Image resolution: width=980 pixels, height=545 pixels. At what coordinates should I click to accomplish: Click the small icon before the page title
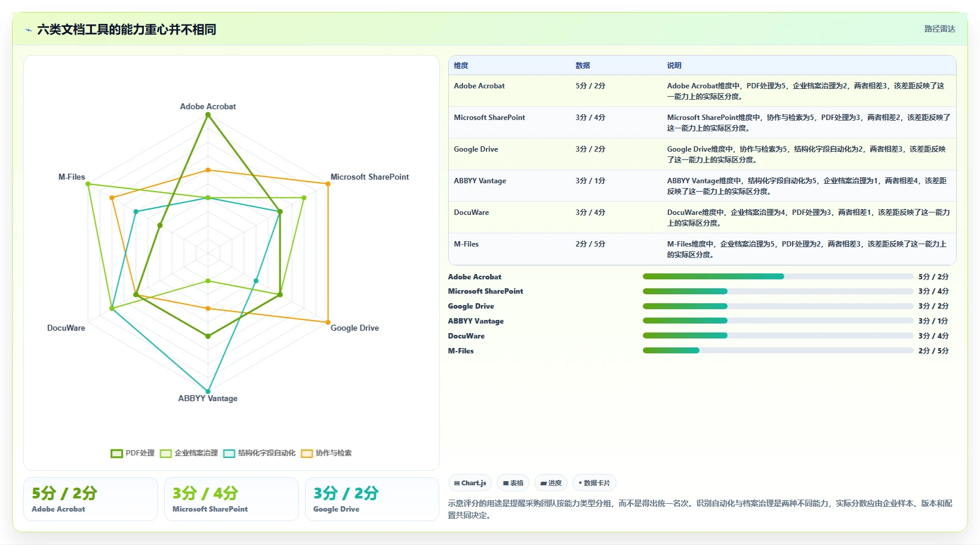pos(28,30)
